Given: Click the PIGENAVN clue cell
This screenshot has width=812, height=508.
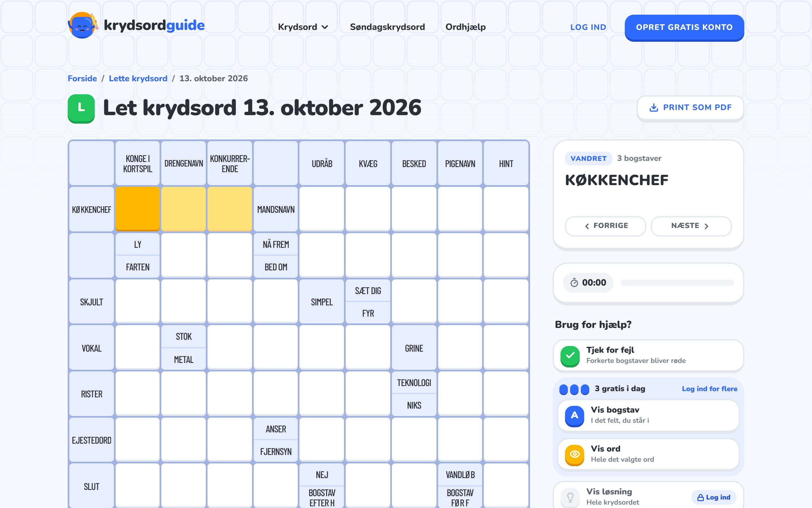Looking at the screenshot, I should point(460,163).
